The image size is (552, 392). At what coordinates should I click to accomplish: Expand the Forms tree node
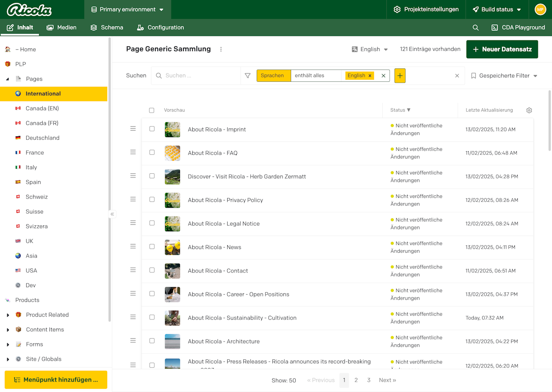pyautogui.click(x=7, y=345)
